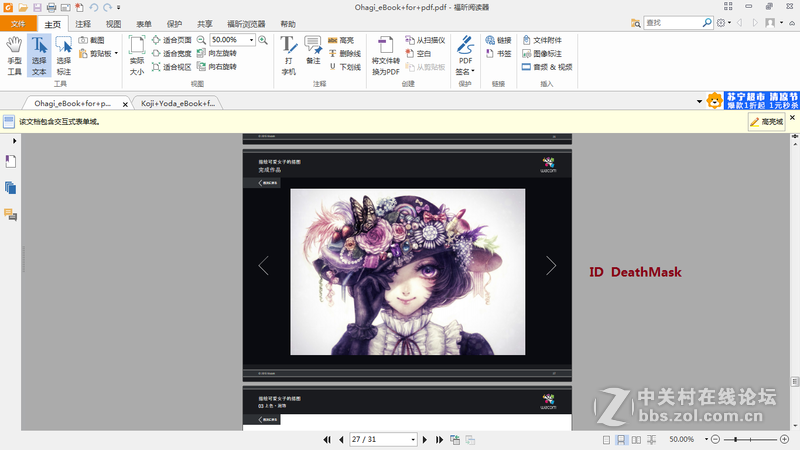Viewport: 800px width, 450px height.
Task: Go to the previous slide arrow in page
Action: pyautogui.click(x=263, y=265)
